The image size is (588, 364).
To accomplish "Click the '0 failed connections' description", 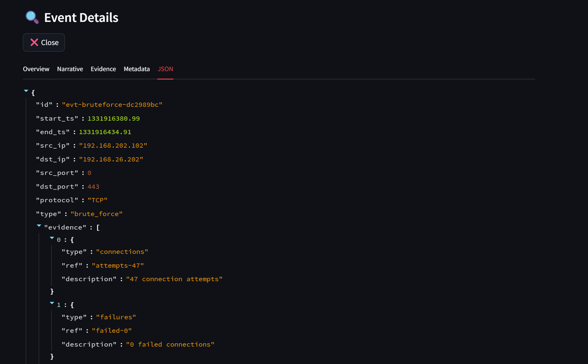I will click(170, 344).
